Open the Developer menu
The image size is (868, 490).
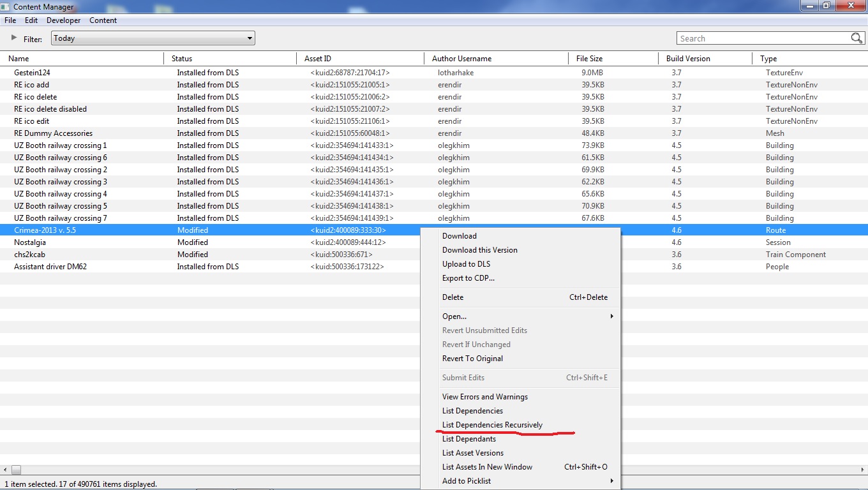coord(63,20)
